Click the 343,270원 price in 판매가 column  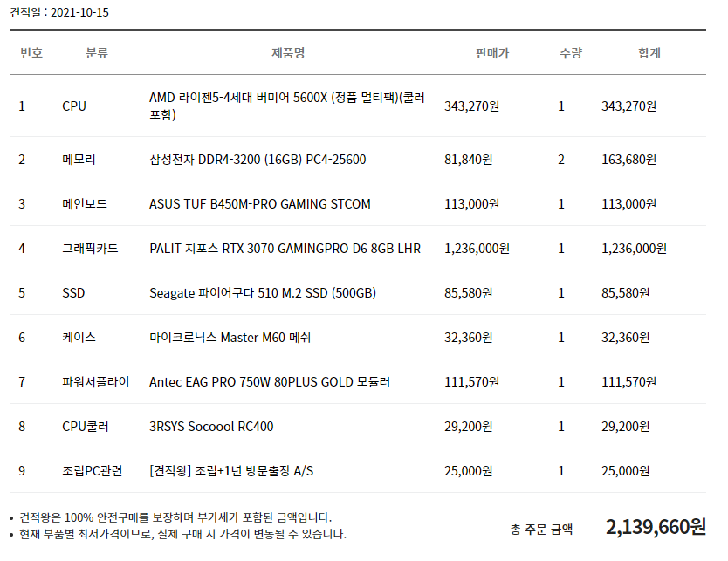pos(471,106)
